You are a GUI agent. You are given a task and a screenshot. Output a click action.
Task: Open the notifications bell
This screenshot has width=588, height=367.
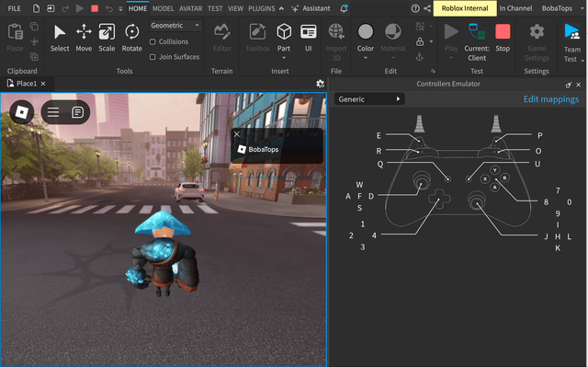(x=344, y=8)
